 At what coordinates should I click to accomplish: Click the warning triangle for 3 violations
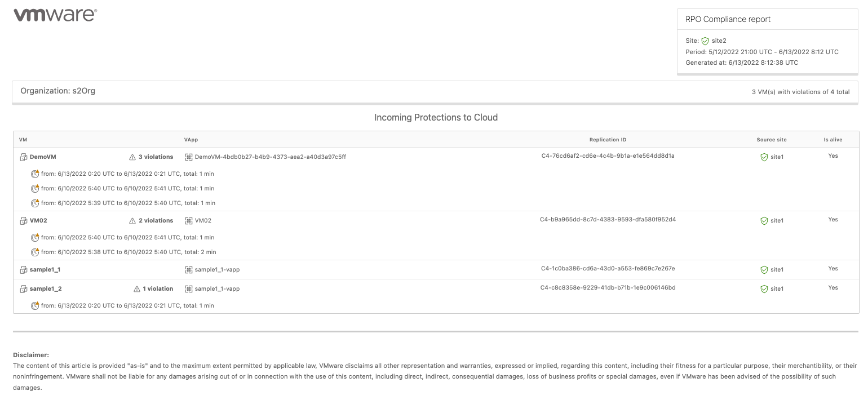coord(132,157)
